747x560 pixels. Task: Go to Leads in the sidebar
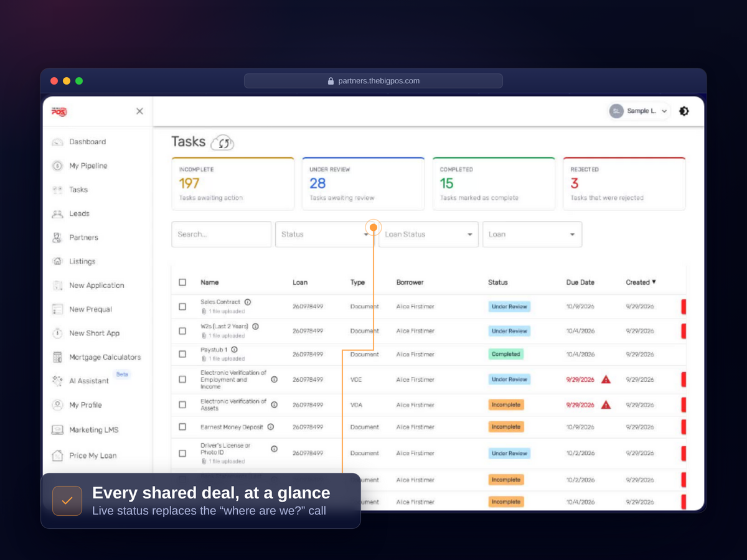(x=79, y=213)
